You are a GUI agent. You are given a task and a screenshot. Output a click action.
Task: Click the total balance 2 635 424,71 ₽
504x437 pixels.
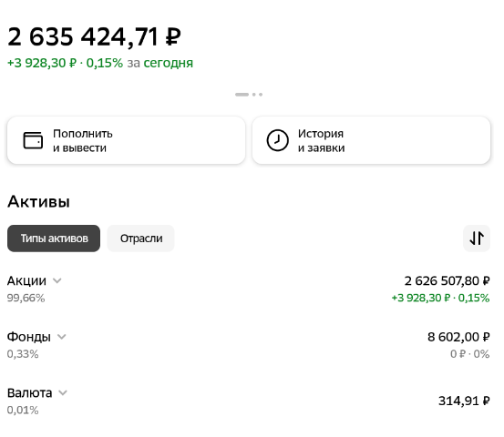94,36
